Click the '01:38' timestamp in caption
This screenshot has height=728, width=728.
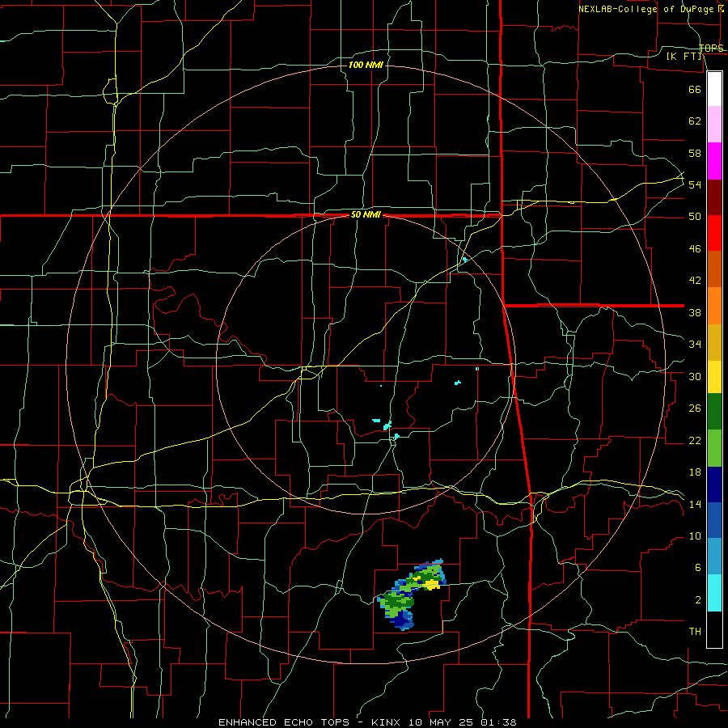[498, 722]
